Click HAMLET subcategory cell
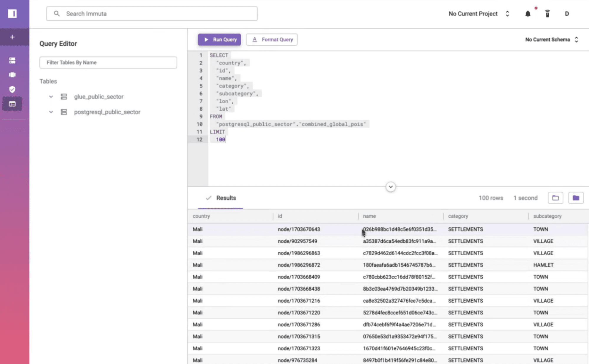The image size is (589, 364). point(543,265)
